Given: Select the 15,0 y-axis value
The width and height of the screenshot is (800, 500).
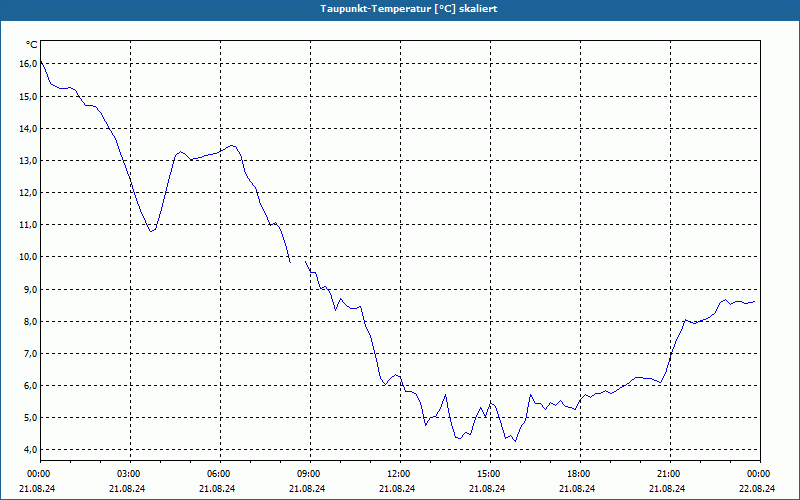Looking at the screenshot, I should (x=28, y=96).
